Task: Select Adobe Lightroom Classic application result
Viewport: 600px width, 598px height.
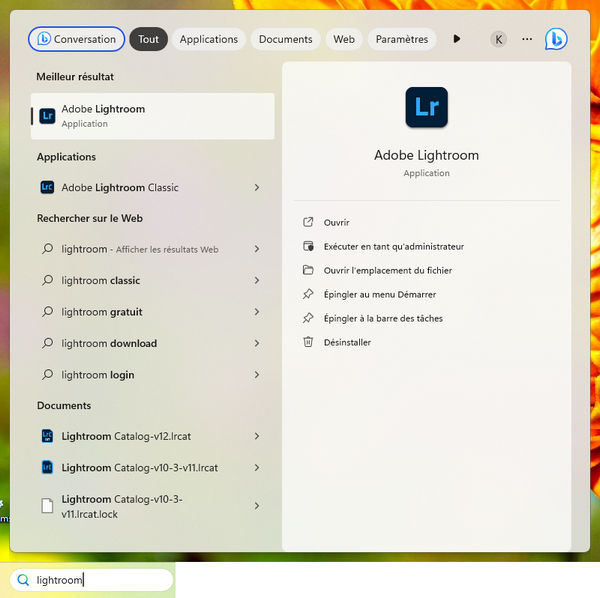Action: 152,187
